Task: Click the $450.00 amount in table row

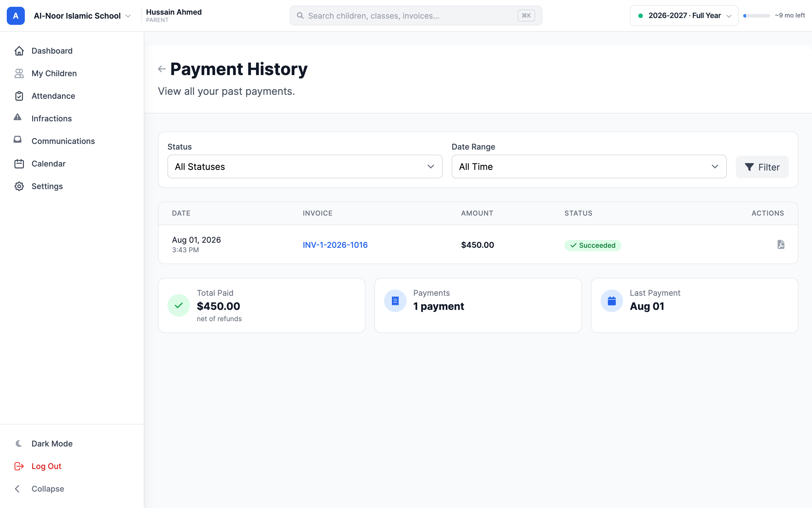Action: pos(477,245)
